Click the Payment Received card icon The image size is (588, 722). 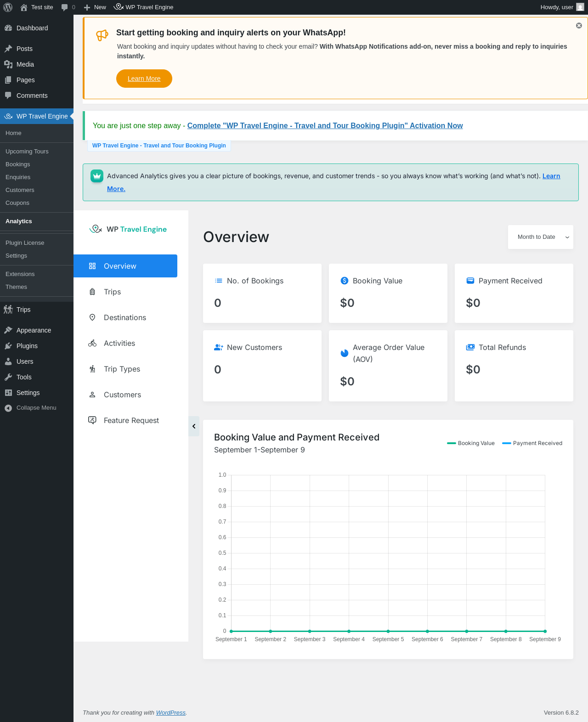[470, 281]
